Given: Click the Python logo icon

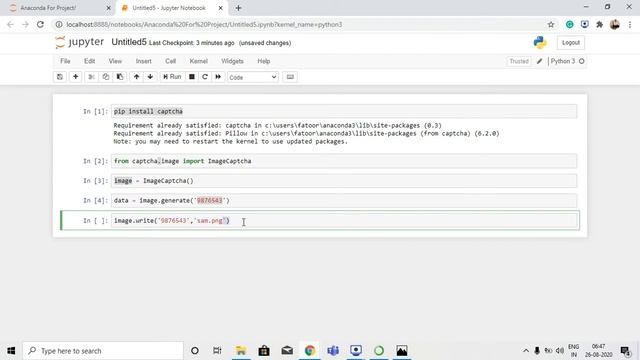Looking at the screenshot, I should (x=540, y=42).
